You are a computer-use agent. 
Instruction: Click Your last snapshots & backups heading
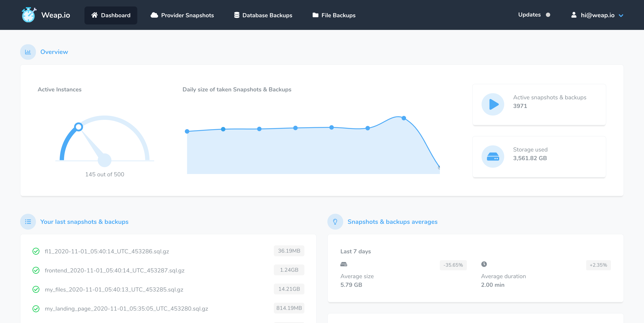coord(84,222)
